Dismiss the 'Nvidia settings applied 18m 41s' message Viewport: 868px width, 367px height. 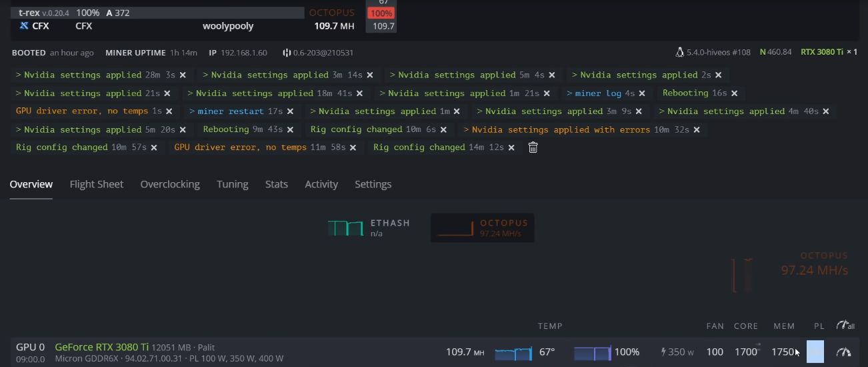[360, 93]
